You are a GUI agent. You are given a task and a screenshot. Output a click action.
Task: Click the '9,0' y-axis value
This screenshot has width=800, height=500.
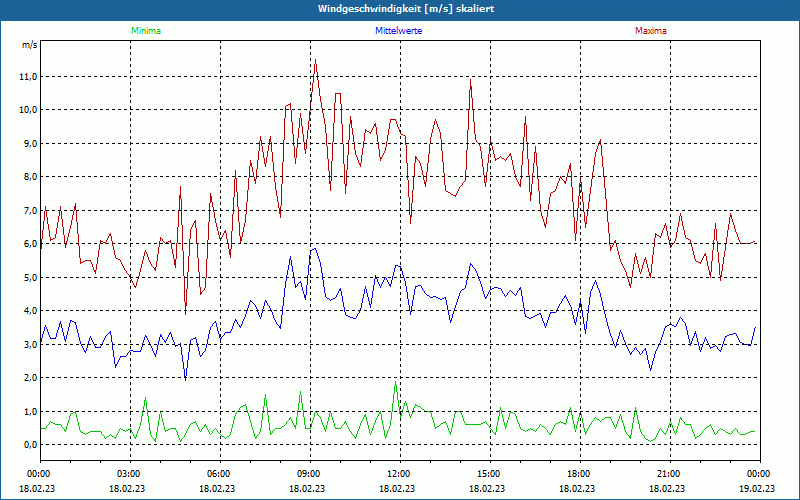(30, 143)
